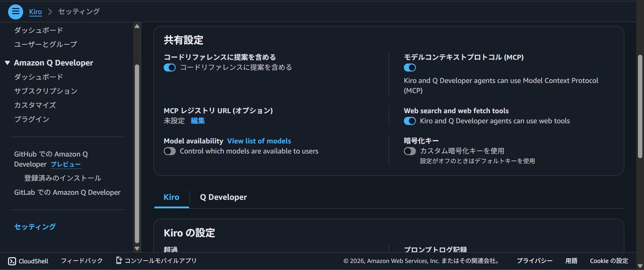Viewport: 644px width, 270px height.
Task: Click the MCP レジストリ URL (オプション) label
Action: (218, 111)
